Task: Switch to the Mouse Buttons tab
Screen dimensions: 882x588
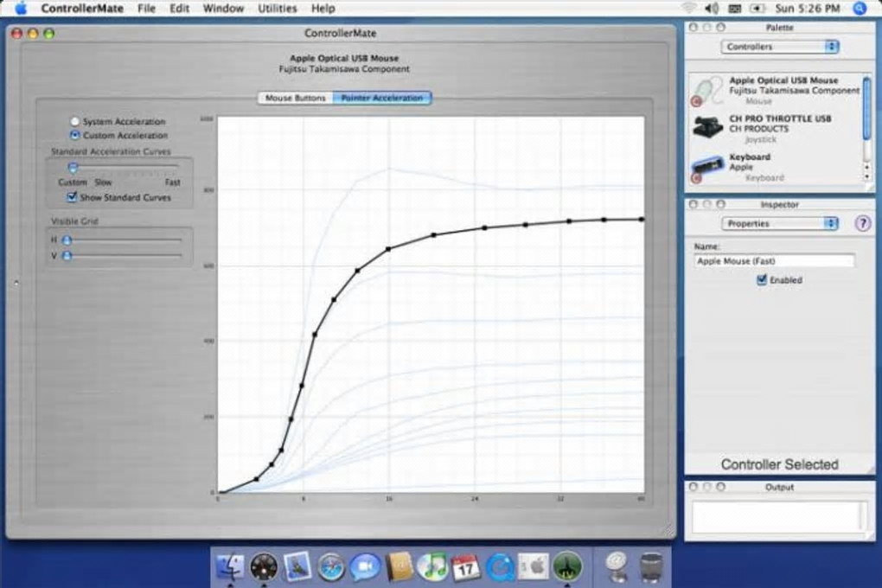Action: pos(296,98)
